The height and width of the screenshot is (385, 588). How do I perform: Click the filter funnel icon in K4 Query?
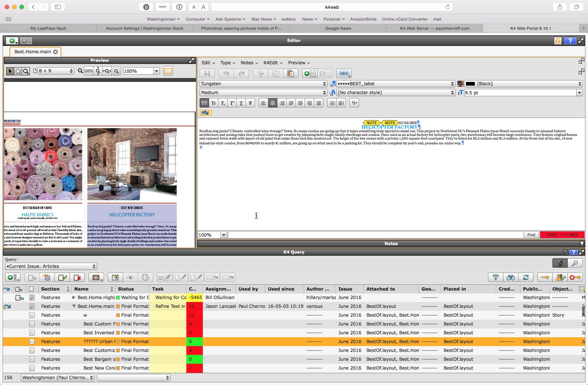tap(495, 277)
